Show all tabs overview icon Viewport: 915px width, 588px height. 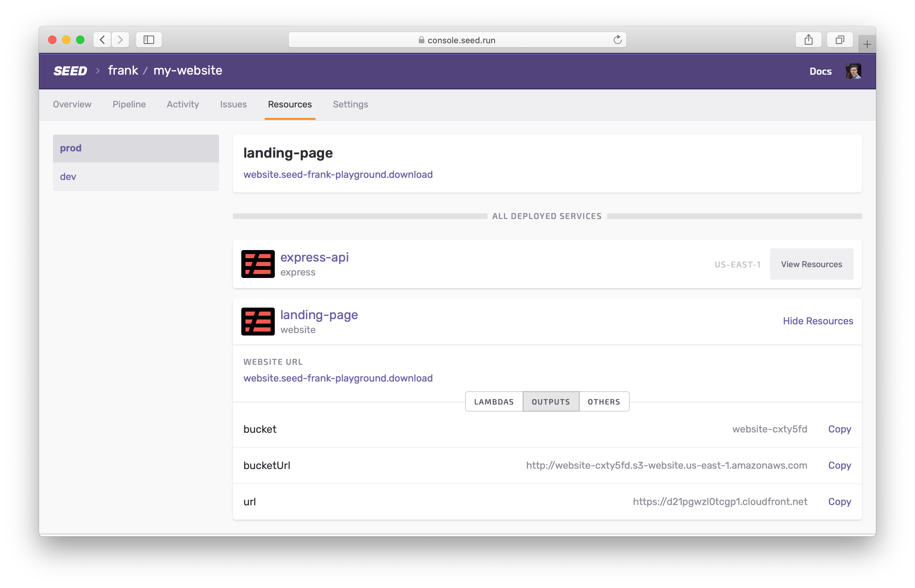click(x=839, y=40)
